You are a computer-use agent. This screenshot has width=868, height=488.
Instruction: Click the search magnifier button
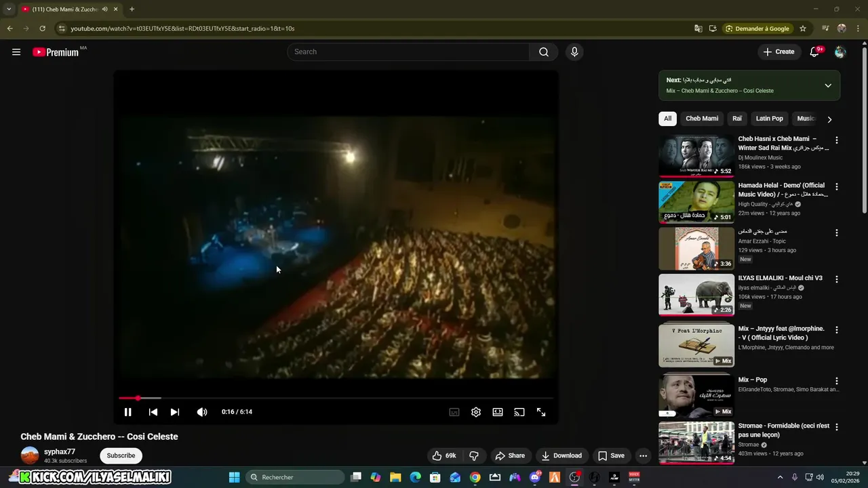point(544,52)
